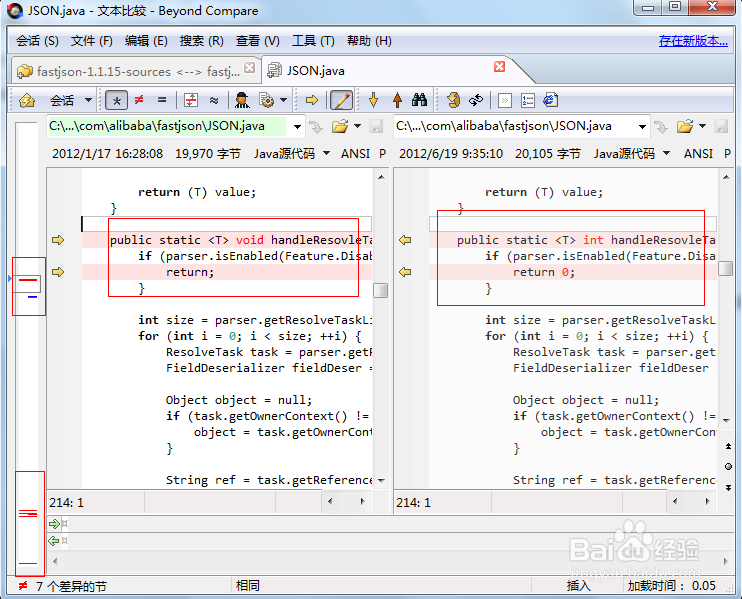This screenshot has width=742, height=599.
Task: Click the left file path field
Action: 167,126
